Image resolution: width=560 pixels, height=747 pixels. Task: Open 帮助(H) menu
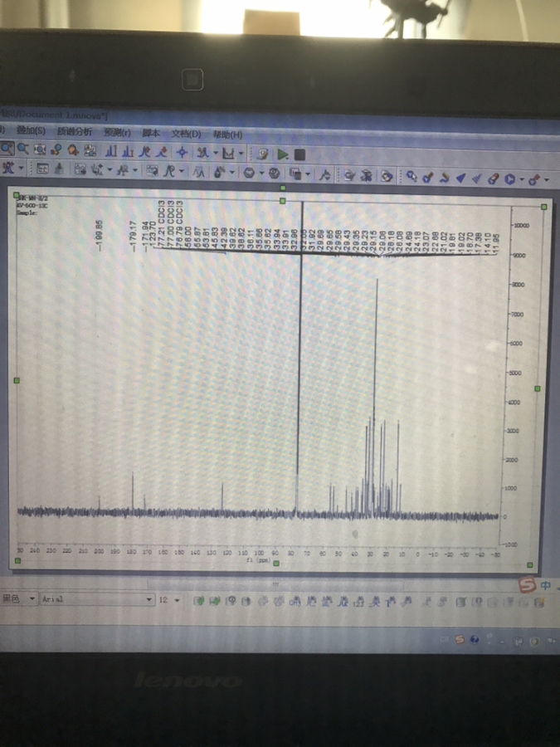coord(227,134)
